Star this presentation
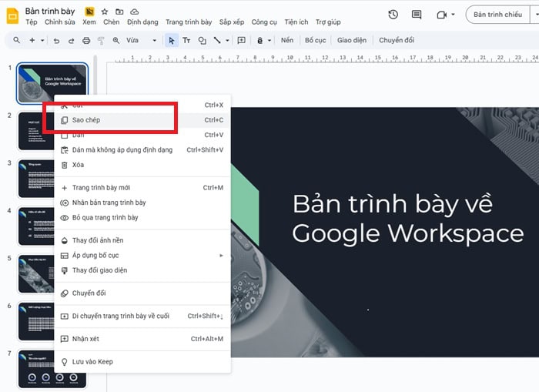The height and width of the screenshot is (392, 539). click(105, 12)
